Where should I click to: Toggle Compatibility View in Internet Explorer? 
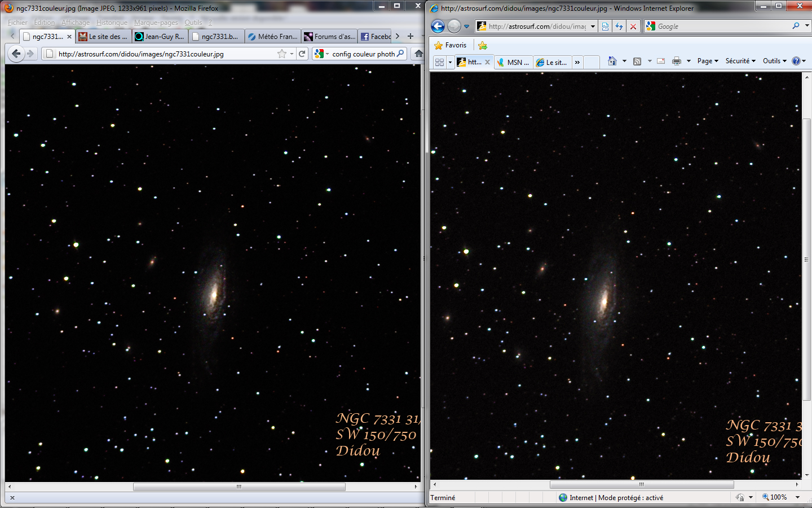[605, 26]
